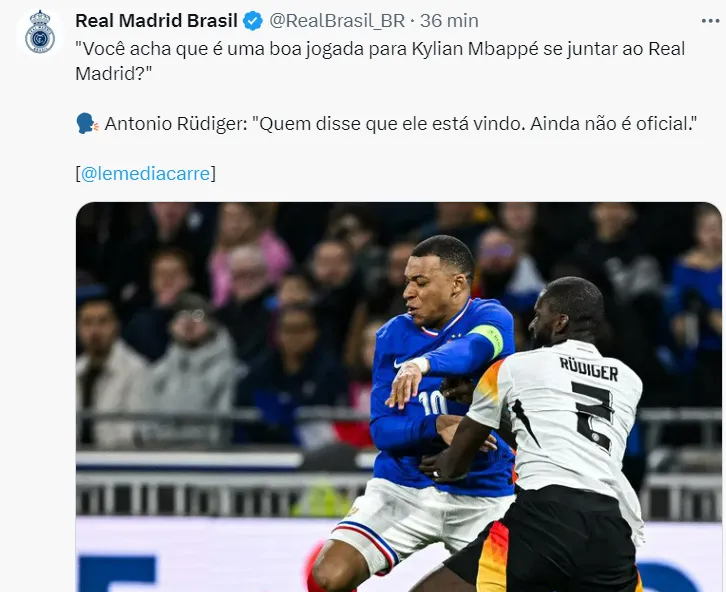Click the tweet's opening question text

coord(380,61)
